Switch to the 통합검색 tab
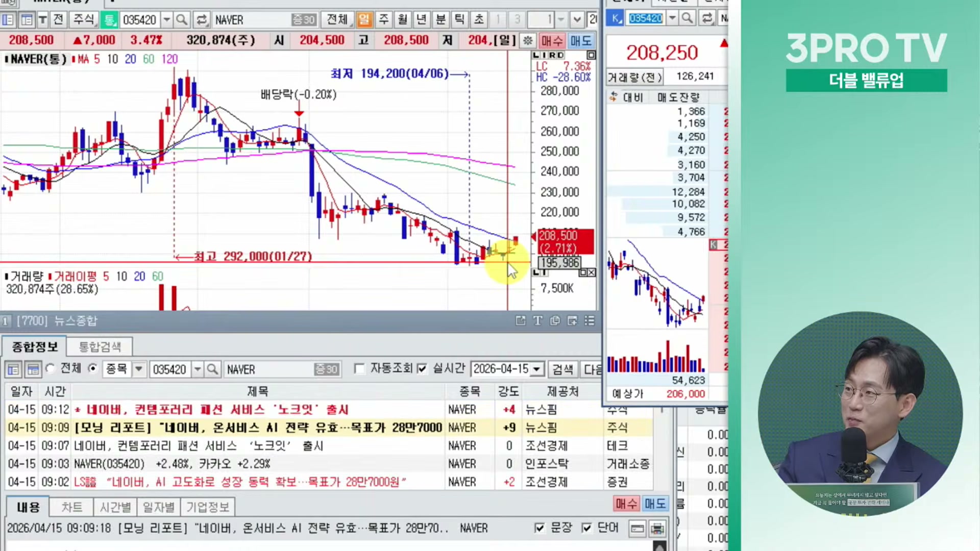 (x=100, y=347)
